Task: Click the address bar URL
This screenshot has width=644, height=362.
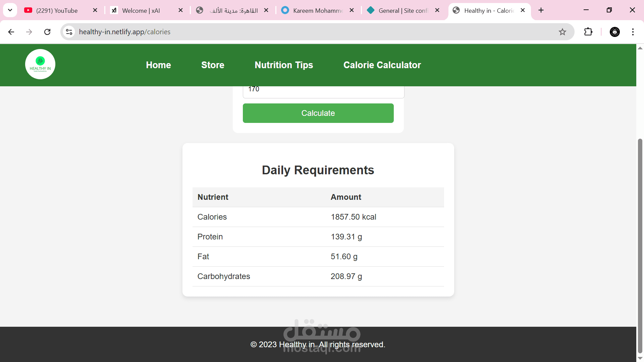Action: click(124, 32)
